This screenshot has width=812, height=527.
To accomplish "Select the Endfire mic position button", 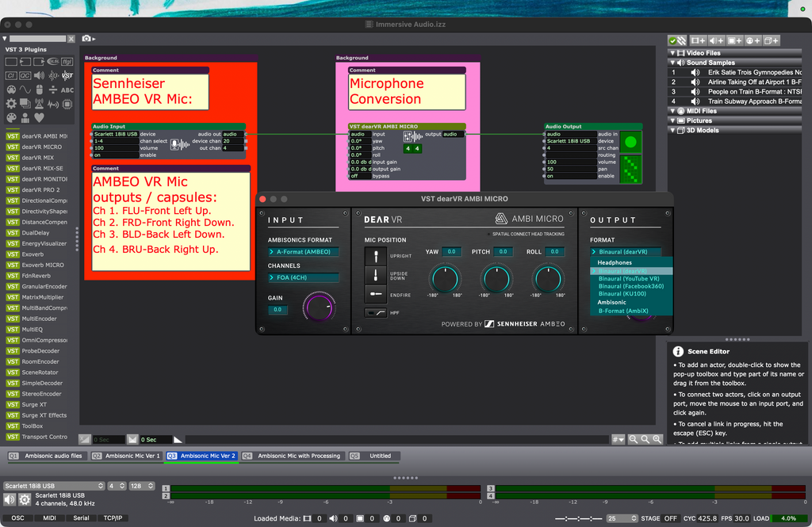I will (x=375, y=294).
